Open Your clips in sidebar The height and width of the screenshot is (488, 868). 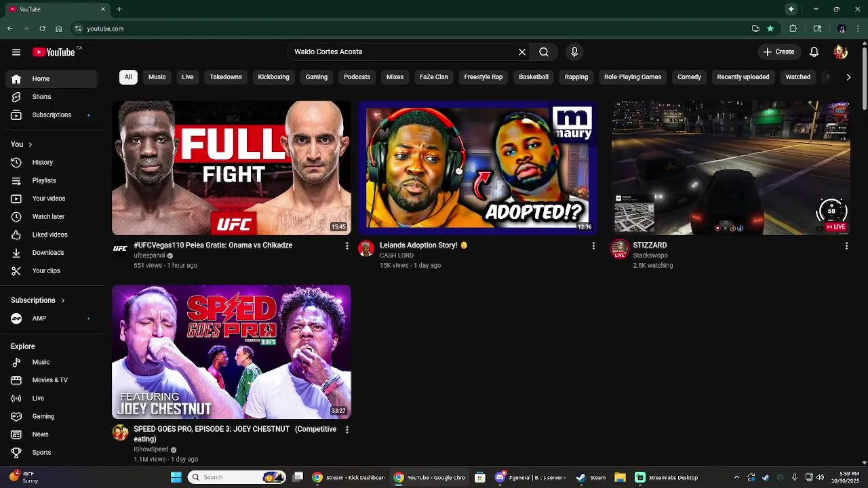(52, 271)
